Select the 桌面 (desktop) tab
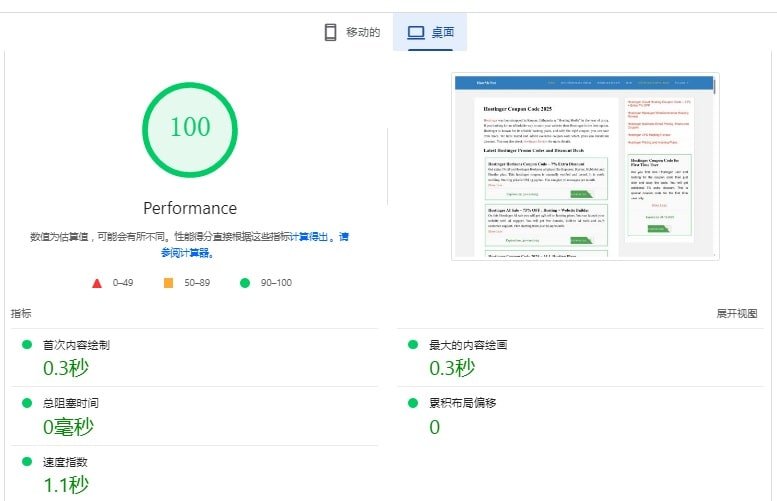This screenshot has width=777, height=501. 441,32
